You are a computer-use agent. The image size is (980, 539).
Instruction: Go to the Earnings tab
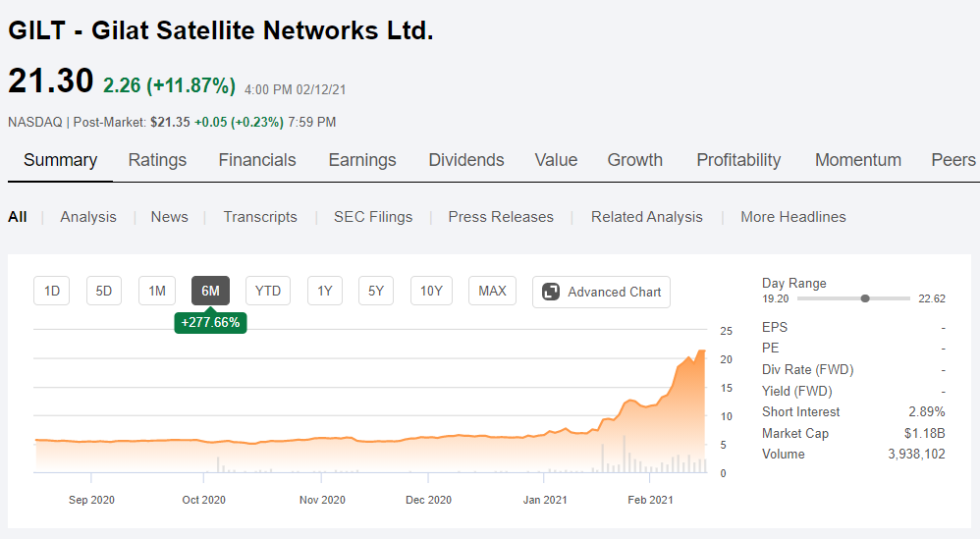tap(362, 160)
